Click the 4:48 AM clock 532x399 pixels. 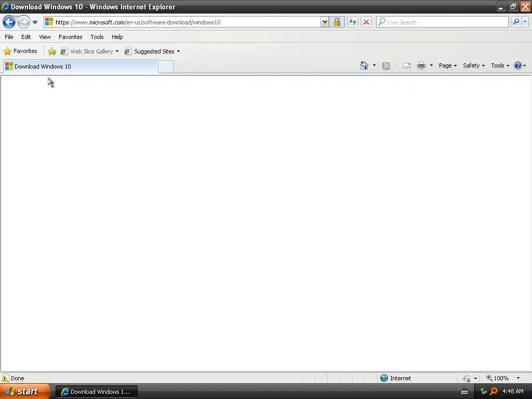pos(513,392)
